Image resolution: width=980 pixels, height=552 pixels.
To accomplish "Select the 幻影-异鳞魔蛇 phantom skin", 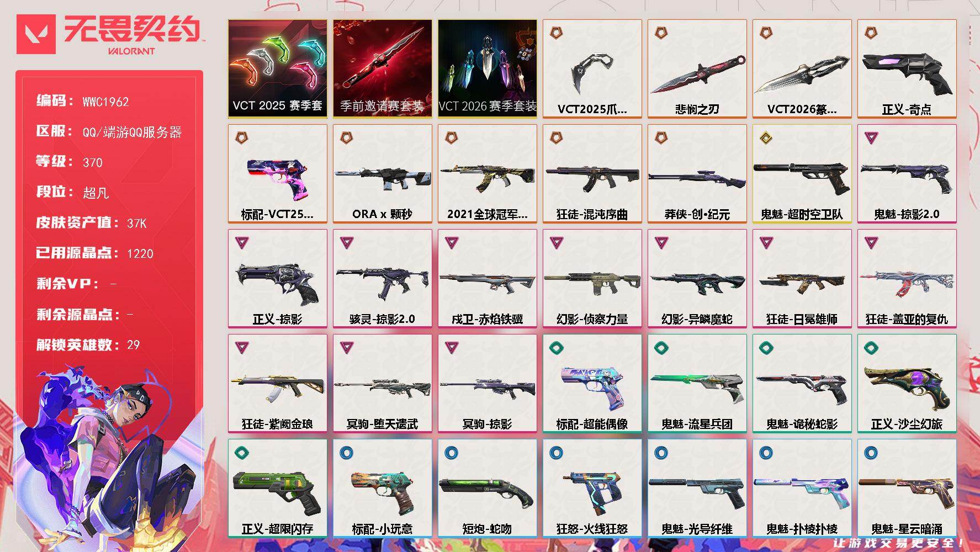I will point(697,278).
